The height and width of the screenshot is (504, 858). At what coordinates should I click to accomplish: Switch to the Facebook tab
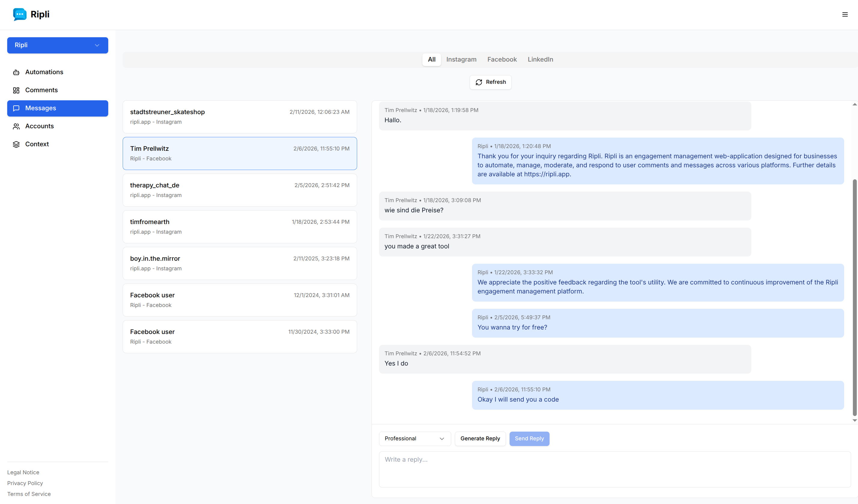(x=502, y=59)
